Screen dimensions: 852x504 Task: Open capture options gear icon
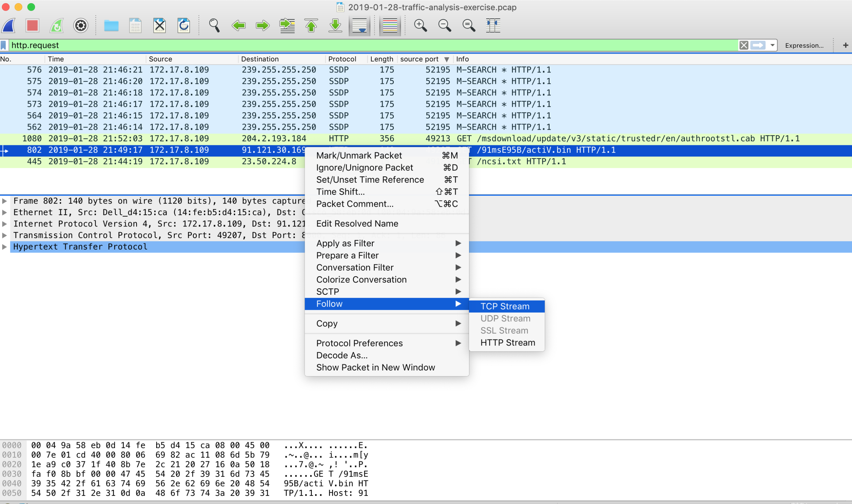[x=81, y=26]
